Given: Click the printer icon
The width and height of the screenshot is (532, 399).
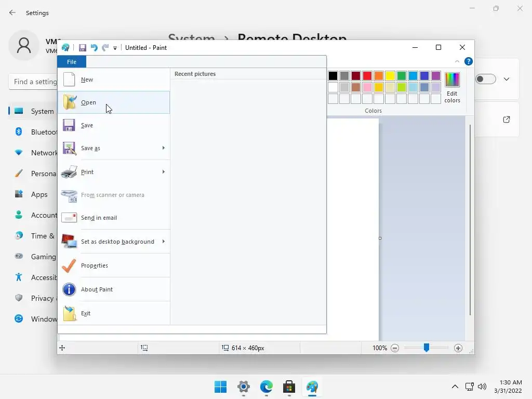Looking at the screenshot, I should pyautogui.click(x=69, y=172).
